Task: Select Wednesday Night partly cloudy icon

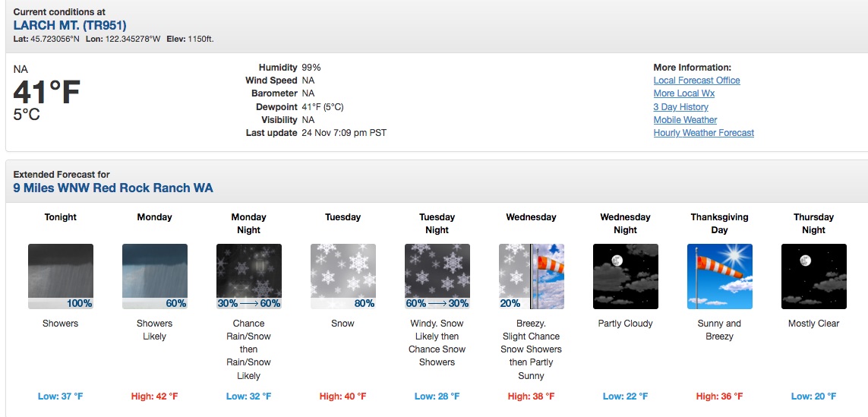Action: [x=626, y=276]
